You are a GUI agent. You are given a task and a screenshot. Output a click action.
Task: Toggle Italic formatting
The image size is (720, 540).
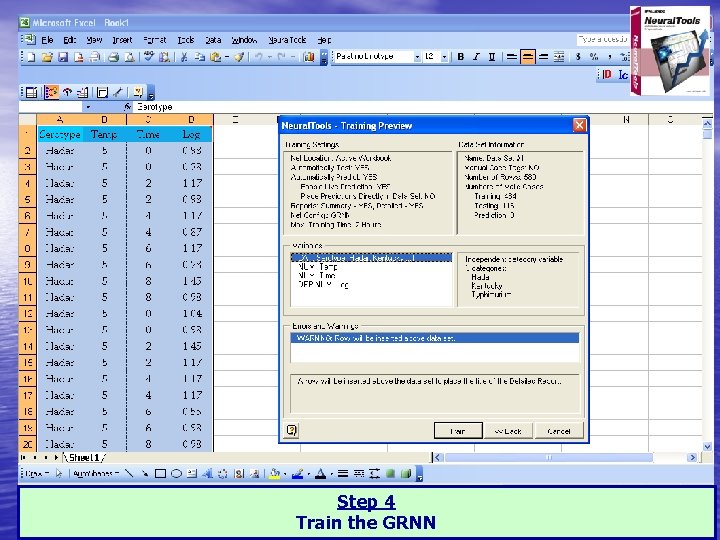(x=476, y=57)
